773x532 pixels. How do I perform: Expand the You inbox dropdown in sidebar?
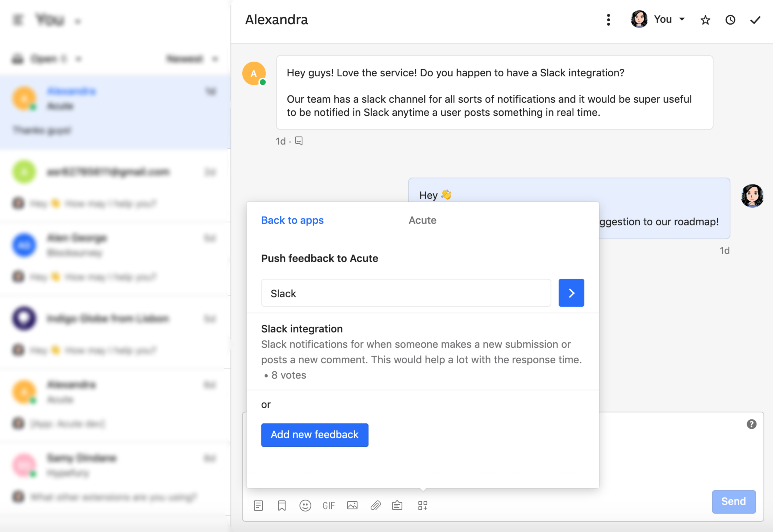[58, 20]
